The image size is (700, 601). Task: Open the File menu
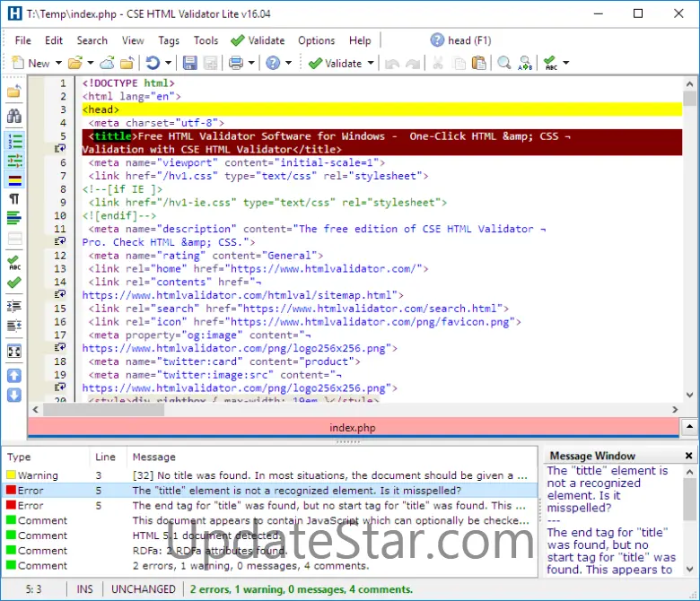click(22, 40)
